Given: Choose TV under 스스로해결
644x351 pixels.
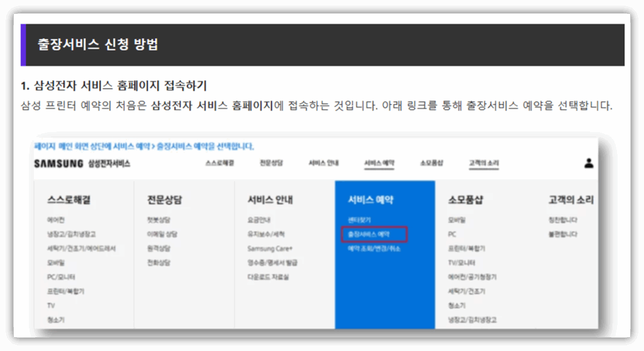Looking at the screenshot, I should (51, 305).
